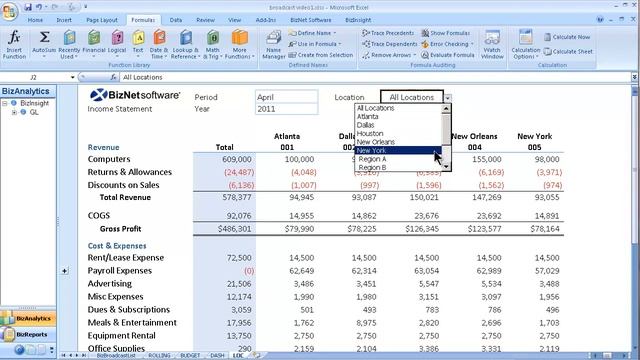Screen dimensions: 640x360
Task: Switch to the Home ribbon tab
Action: (35, 20)
